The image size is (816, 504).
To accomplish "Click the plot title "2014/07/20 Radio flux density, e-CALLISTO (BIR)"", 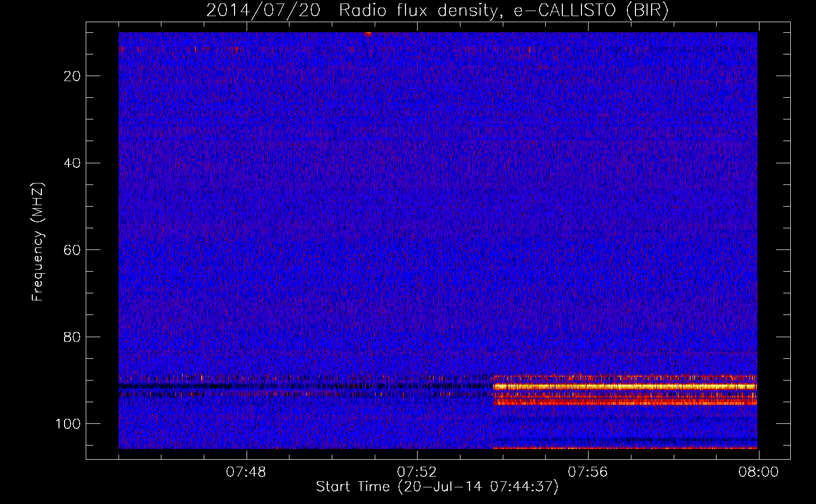I will coord(437,11).
